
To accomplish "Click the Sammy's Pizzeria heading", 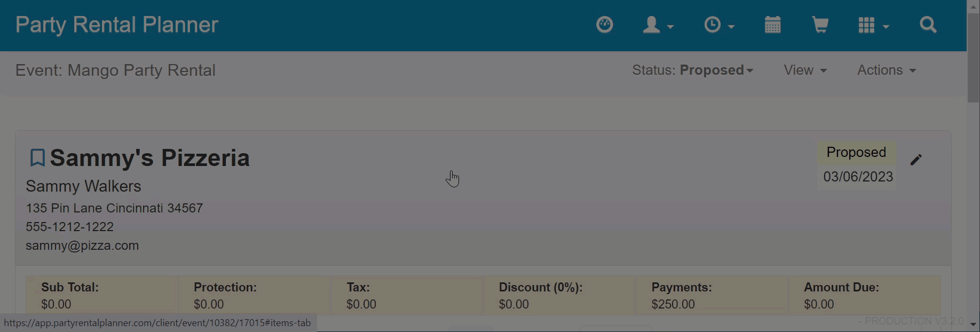I will [149, 158].
